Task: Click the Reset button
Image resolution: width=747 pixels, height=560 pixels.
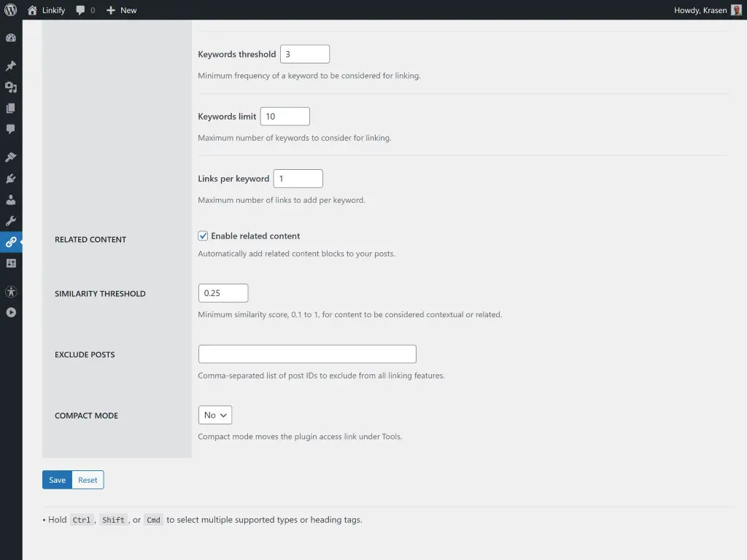Action: [x=88, y=480]
